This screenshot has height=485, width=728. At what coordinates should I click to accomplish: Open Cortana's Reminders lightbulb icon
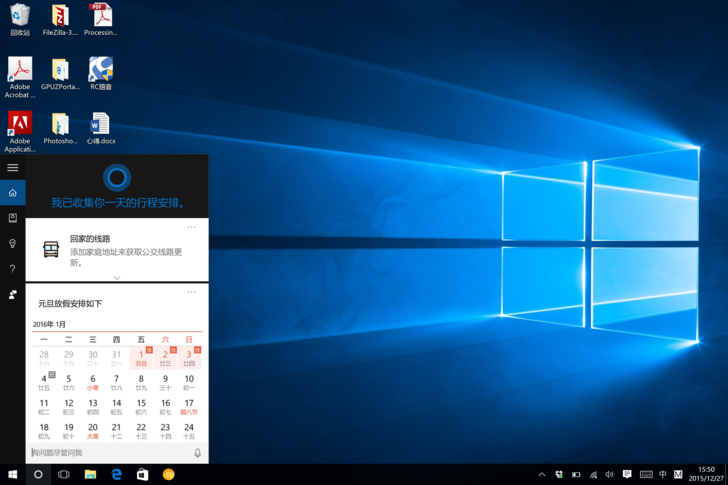coord(13,244)
